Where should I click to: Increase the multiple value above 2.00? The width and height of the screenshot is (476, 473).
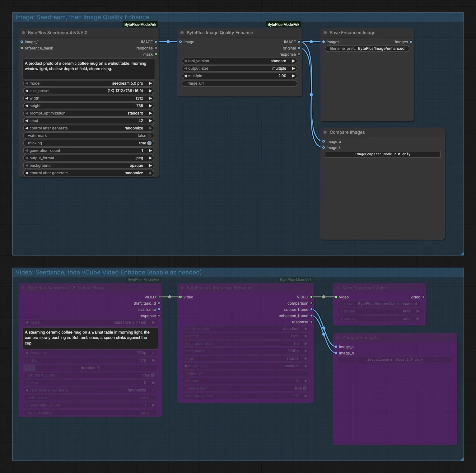(293, 76)
